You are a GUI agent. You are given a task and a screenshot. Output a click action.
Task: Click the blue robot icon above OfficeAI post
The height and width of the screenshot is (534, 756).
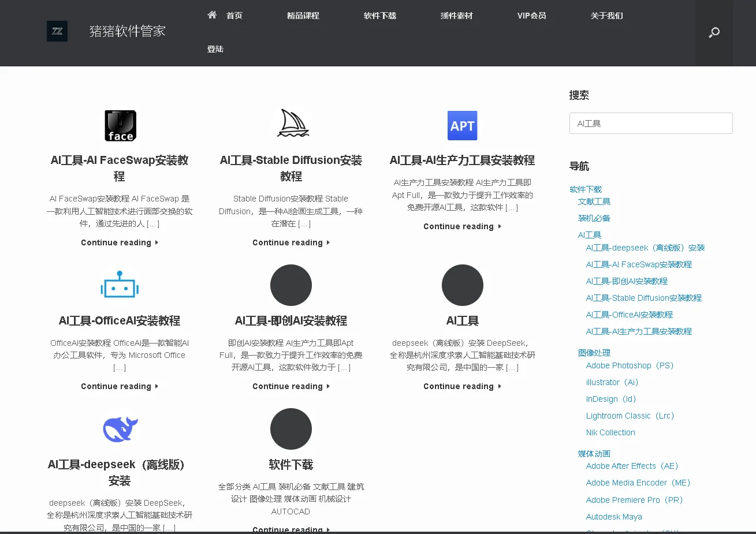click(x=120, y=284)
